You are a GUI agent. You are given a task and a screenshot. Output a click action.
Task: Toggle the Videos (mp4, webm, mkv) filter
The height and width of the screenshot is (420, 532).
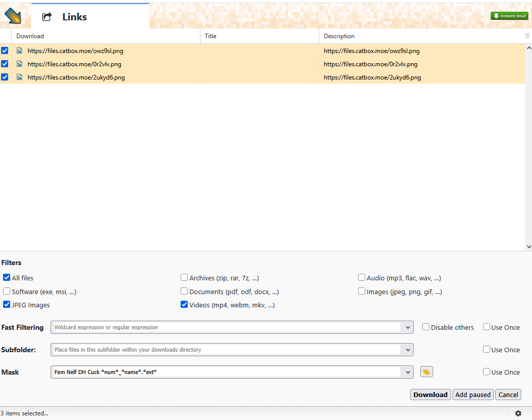click(184, 304)
